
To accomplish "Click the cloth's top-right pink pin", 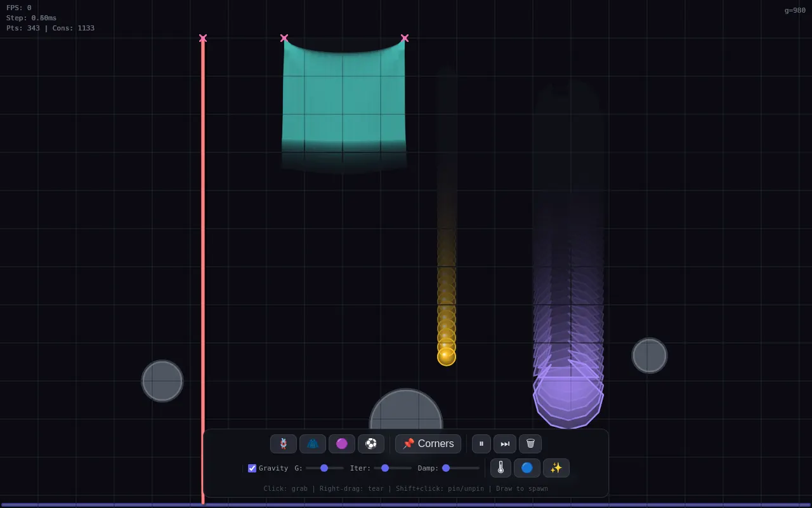I will click(405, 38).
